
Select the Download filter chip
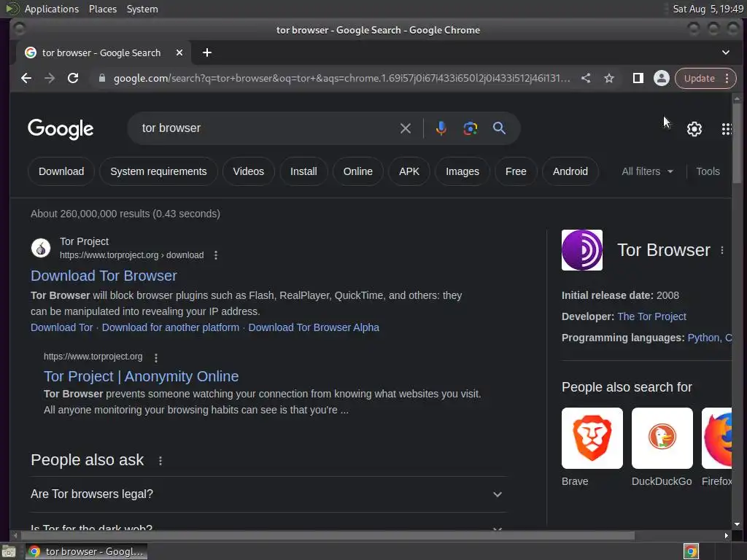pos(61,171)
